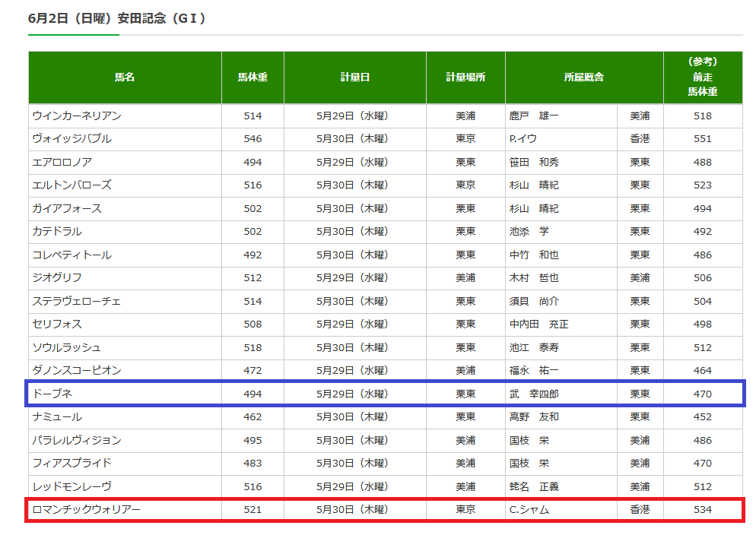The width and height of the screenshot is (756, 535).
Task: Click weight 472 for ダノンスコーピオン
Action: coord(253,370)
